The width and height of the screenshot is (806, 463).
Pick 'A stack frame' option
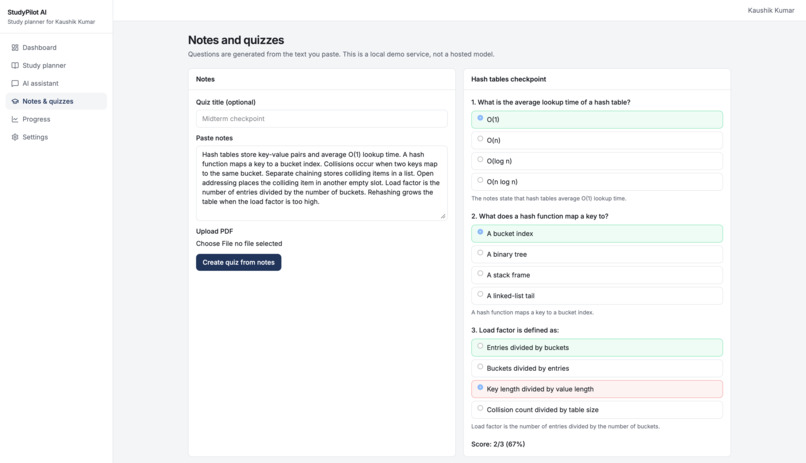597,275
